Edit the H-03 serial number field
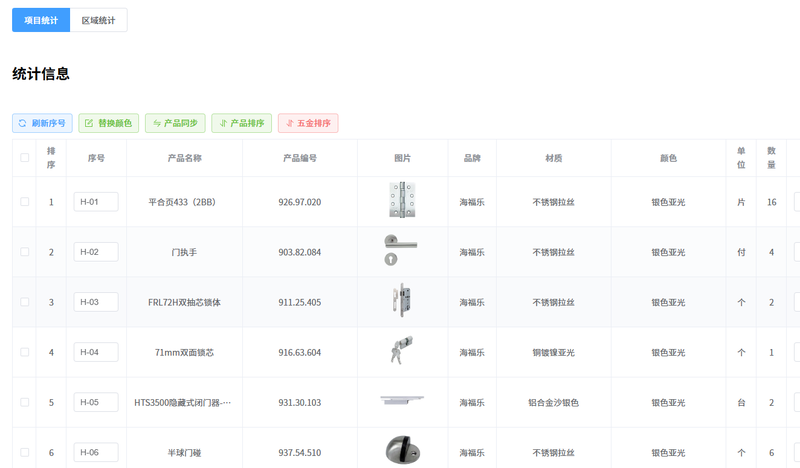The image size is (800, 468). (x=96, y=302)
